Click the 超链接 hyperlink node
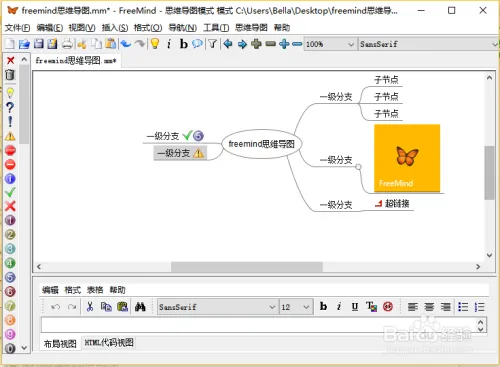Viewport: 500px width, 367px height. click(397, 204)
